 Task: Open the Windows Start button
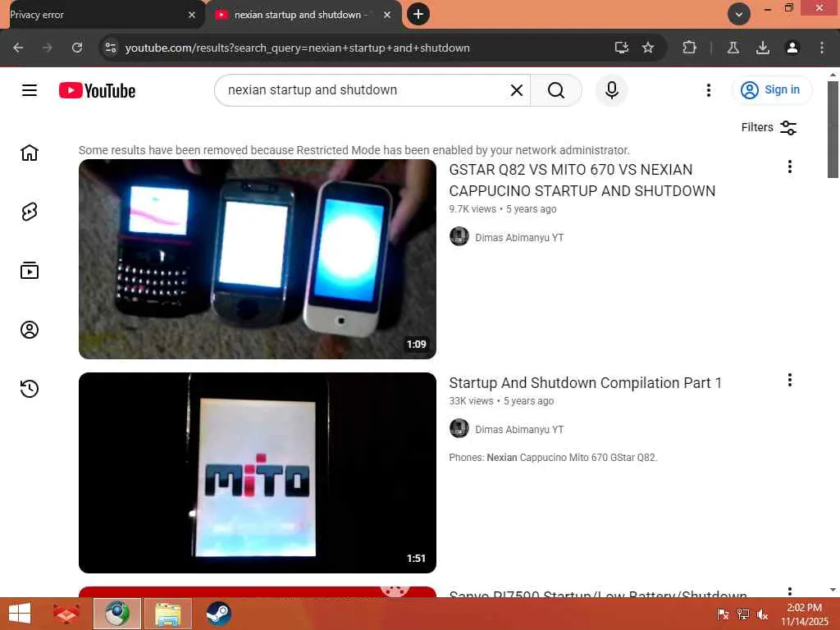pyautogui.click(x=20, y=614)
